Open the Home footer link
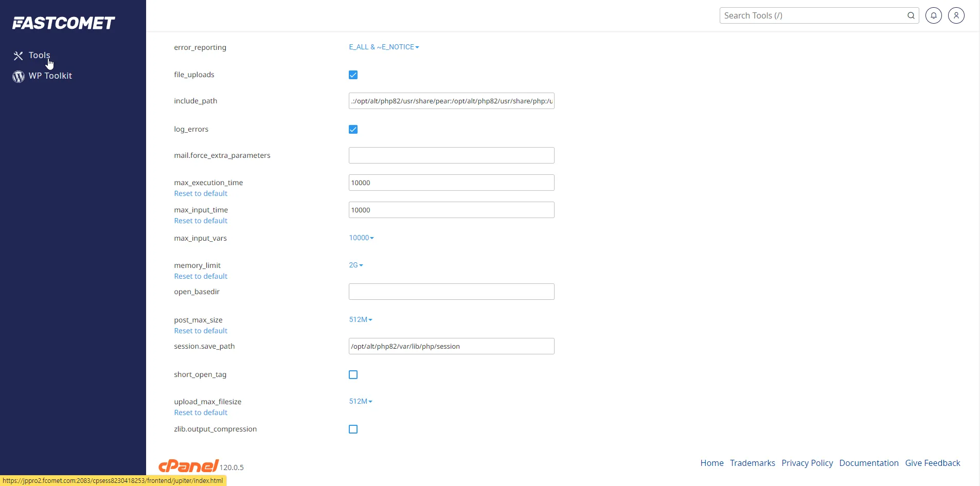980x486 pixels. [712, 463]
